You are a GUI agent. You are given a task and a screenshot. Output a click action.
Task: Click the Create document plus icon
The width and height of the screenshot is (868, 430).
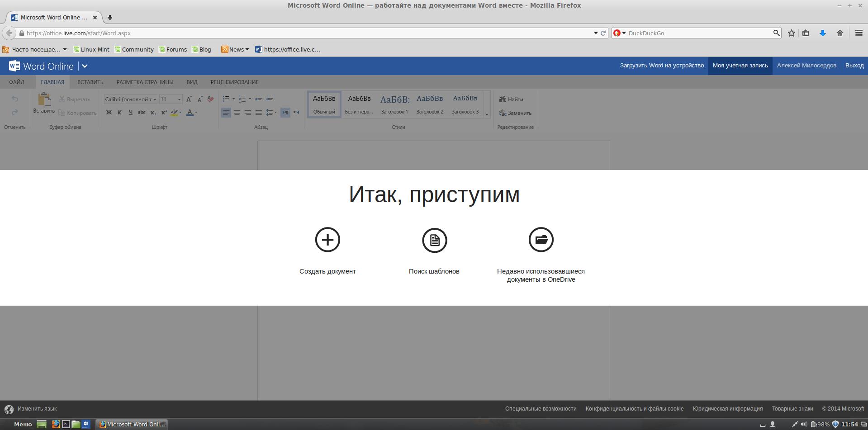tap(327, 240)
